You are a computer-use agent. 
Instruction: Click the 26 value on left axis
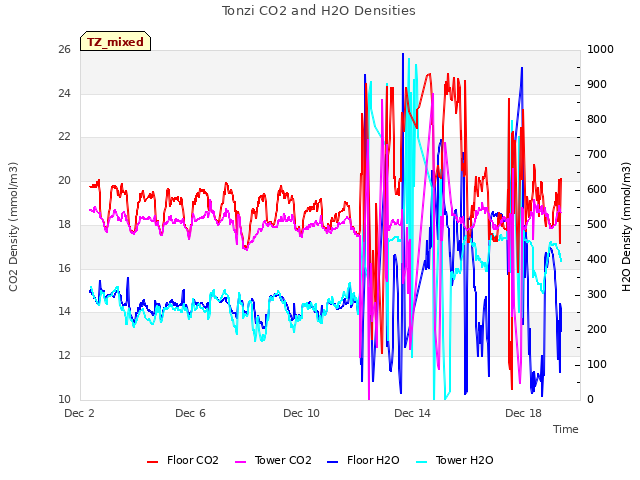(x=64, y=49)
